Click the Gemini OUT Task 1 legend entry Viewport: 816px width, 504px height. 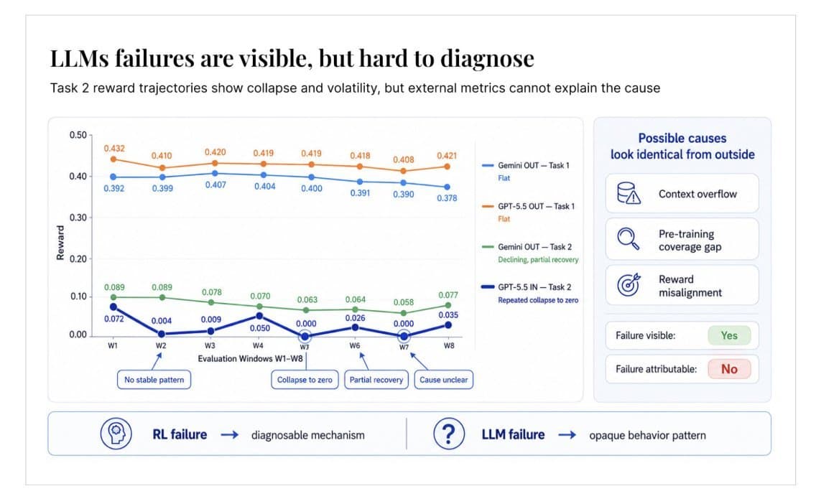point(526,171)
